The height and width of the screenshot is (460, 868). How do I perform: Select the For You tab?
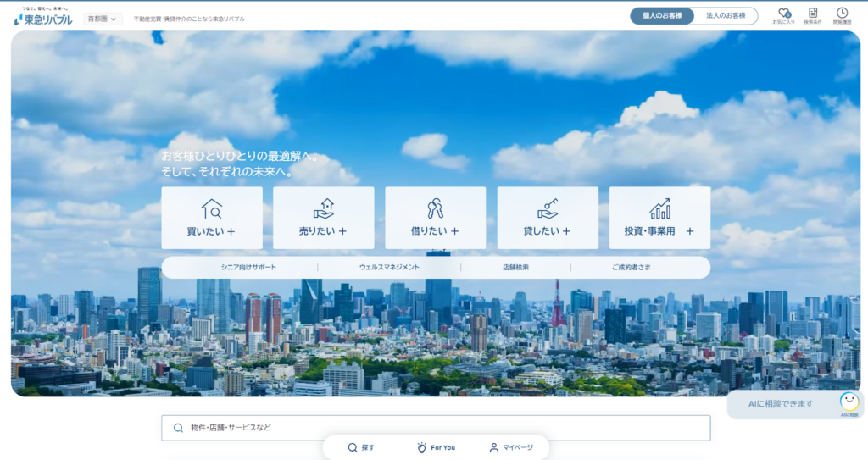pyautogui.click(x=436, y=447)
